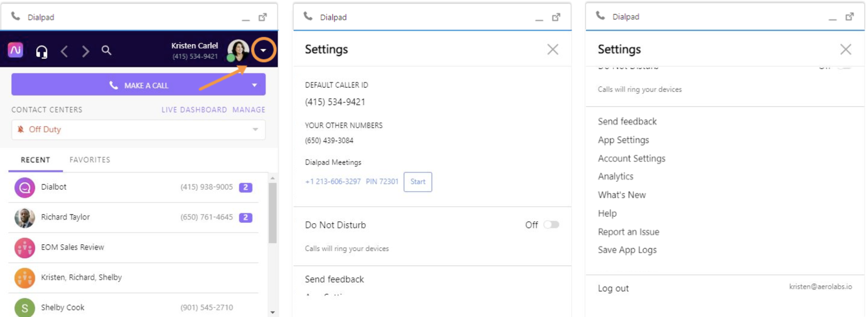Click Log out in Settings
This screenshot has height=317, width=868.
pos(613,288)
